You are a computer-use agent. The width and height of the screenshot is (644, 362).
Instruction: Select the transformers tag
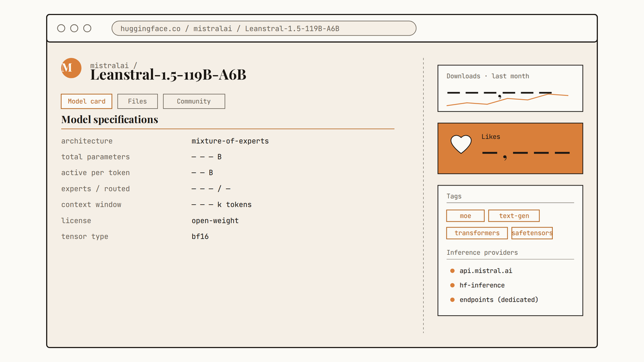(477, 233)
